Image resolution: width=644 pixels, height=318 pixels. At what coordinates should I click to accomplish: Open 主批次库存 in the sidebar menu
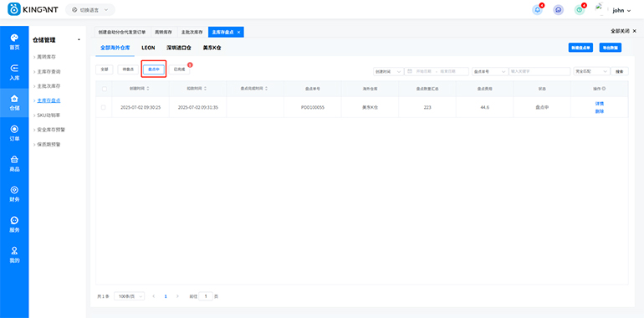(48, 86)
